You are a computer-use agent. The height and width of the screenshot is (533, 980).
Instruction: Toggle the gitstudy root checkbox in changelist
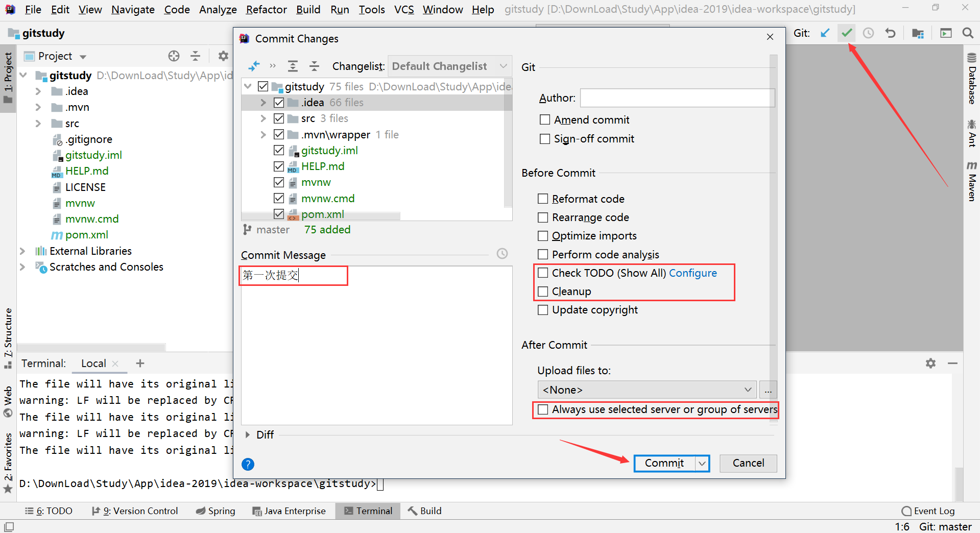(x=263, y=86)
